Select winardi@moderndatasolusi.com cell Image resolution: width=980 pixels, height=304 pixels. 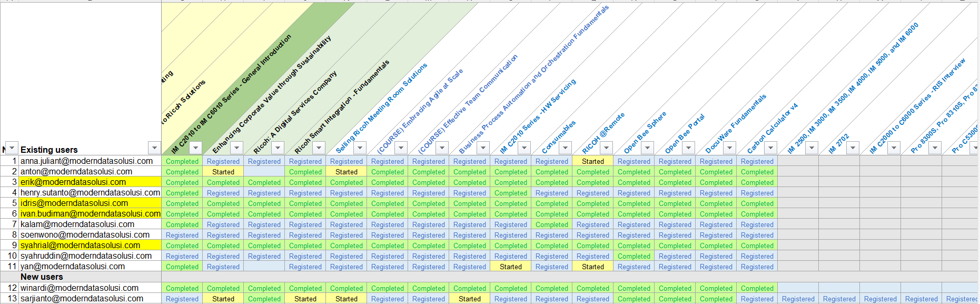(90, 288)
